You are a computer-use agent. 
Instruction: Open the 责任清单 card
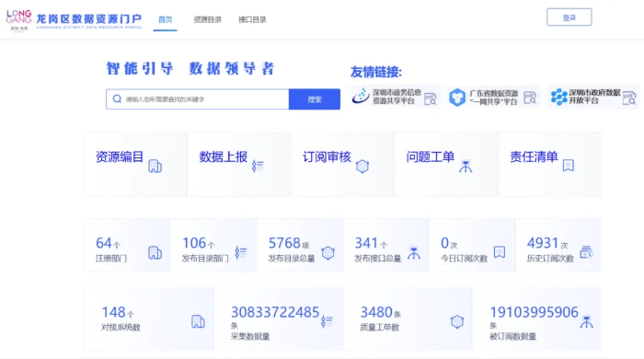549,164
